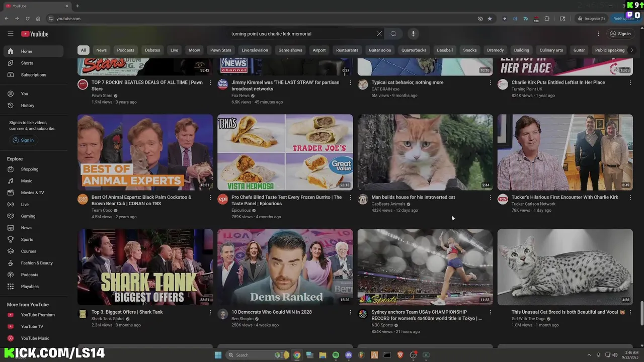Click the address bar showing youtube.com
Image resolution: width=644 pixels, height=362 pixels.
coord(262,19)
